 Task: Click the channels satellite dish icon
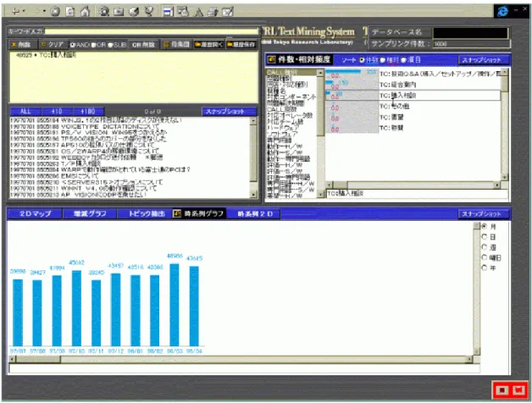[x=149, y=11]
